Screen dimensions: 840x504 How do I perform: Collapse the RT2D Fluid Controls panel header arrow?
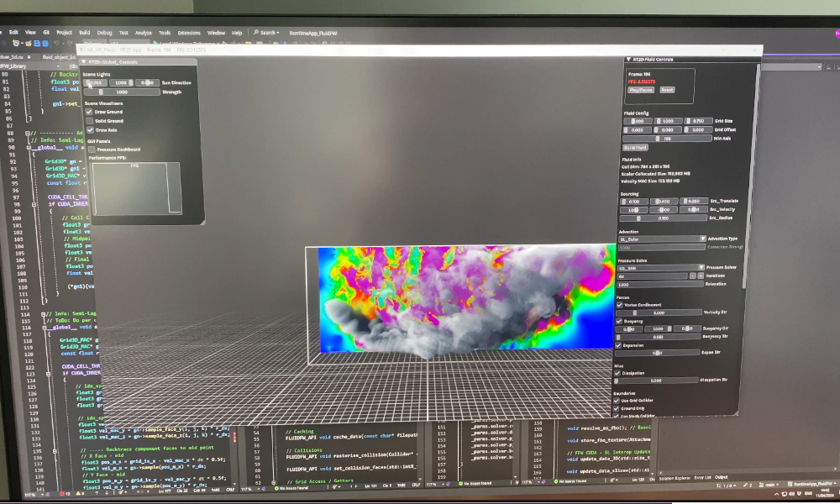(627, 59)
